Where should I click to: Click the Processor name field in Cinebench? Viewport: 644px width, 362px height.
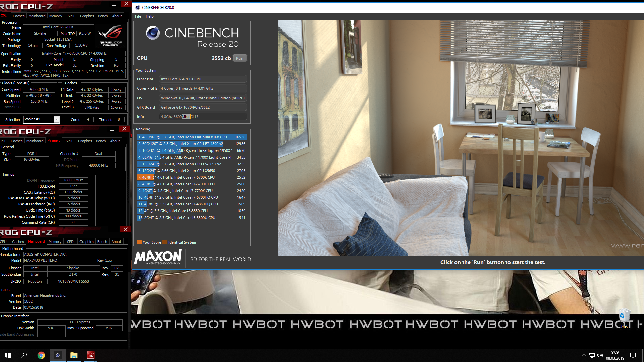click(203, 79)
